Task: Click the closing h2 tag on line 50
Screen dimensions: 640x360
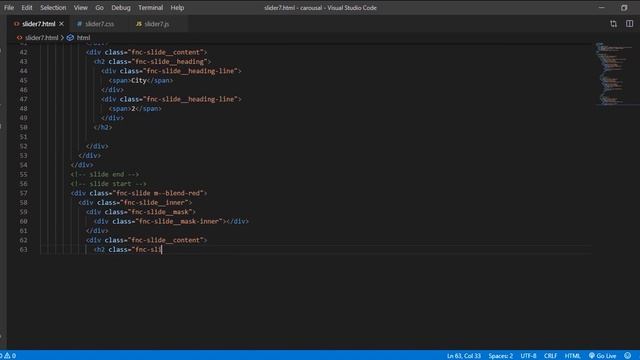Action: tap(103, 127)
